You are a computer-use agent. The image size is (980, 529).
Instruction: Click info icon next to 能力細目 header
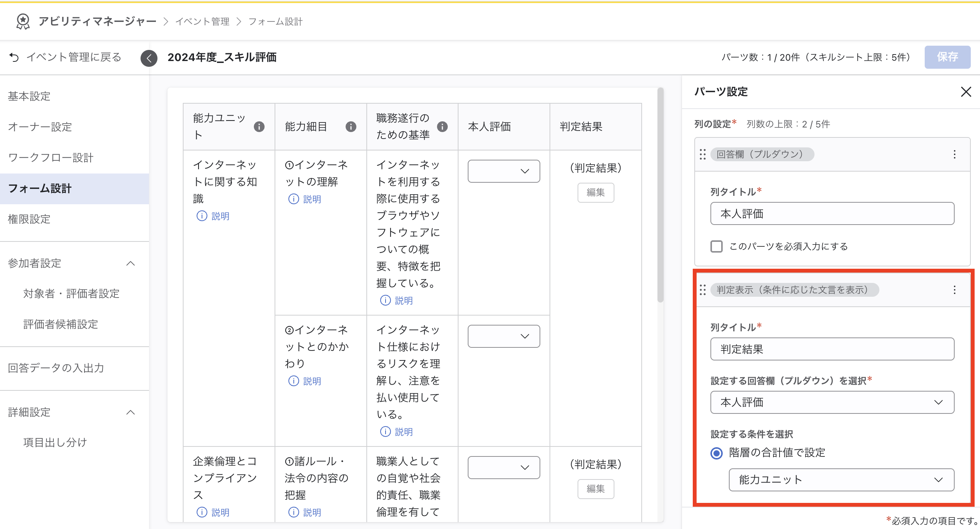tap(351, 126)
